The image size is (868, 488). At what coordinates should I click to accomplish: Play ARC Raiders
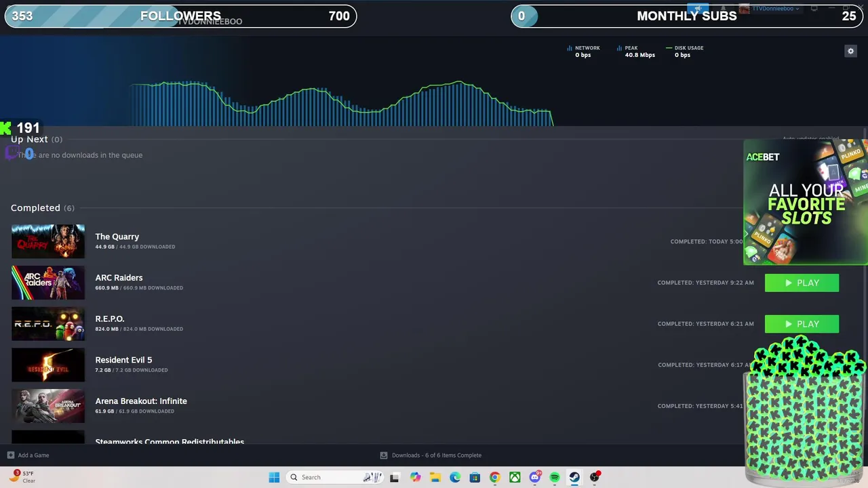[802, 283]
